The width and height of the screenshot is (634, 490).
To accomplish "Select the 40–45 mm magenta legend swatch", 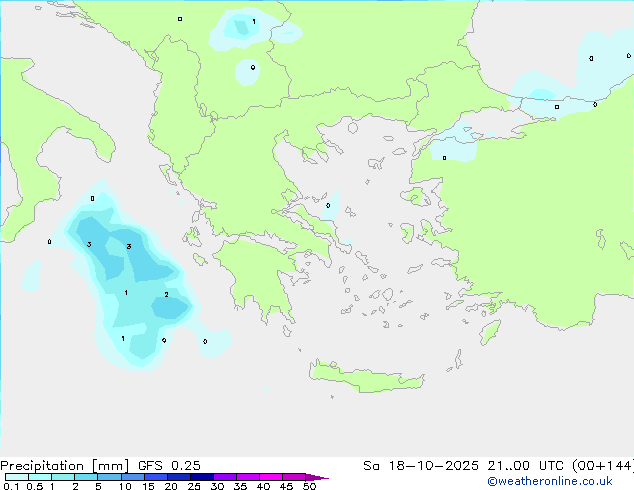I will click(x=271, y=477).
